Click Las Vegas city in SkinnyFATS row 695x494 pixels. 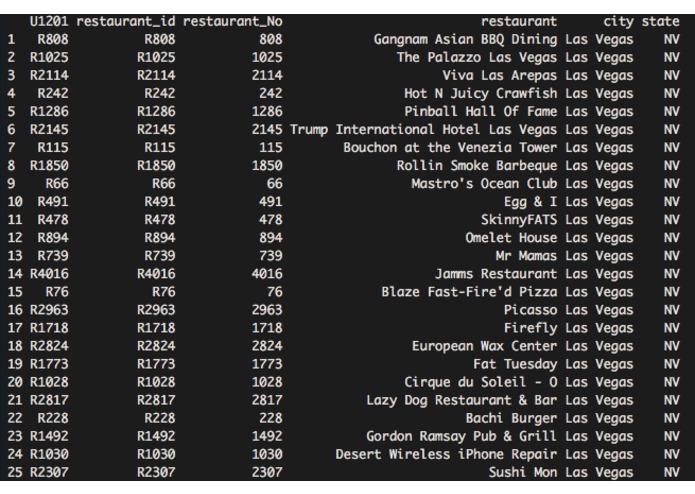599,220
